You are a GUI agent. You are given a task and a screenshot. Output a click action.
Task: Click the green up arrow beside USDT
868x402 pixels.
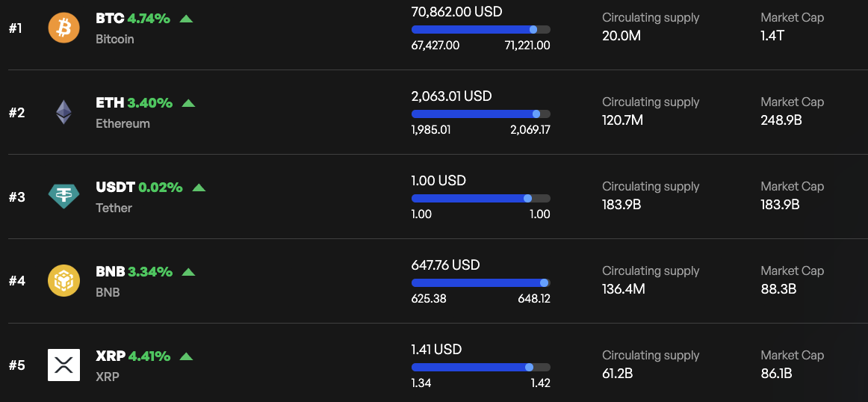199,188
